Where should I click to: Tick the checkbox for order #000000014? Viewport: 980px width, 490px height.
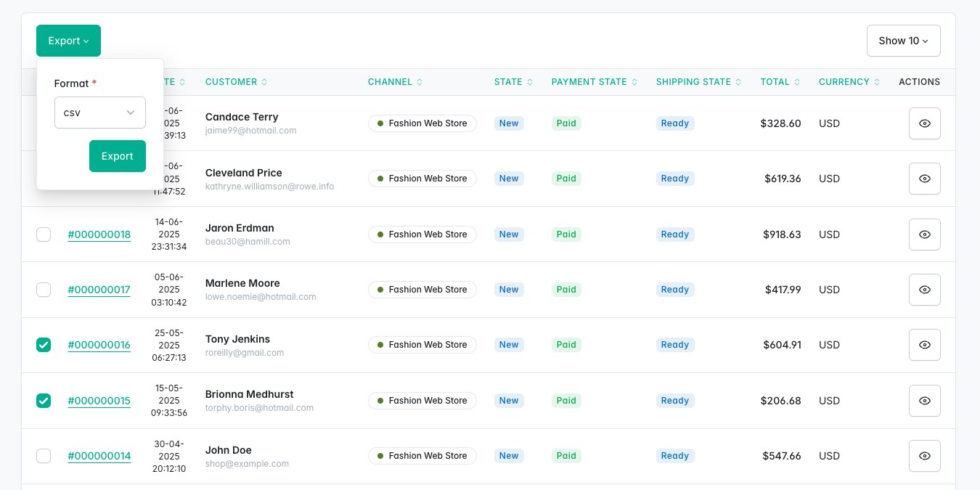pos(44,456)
